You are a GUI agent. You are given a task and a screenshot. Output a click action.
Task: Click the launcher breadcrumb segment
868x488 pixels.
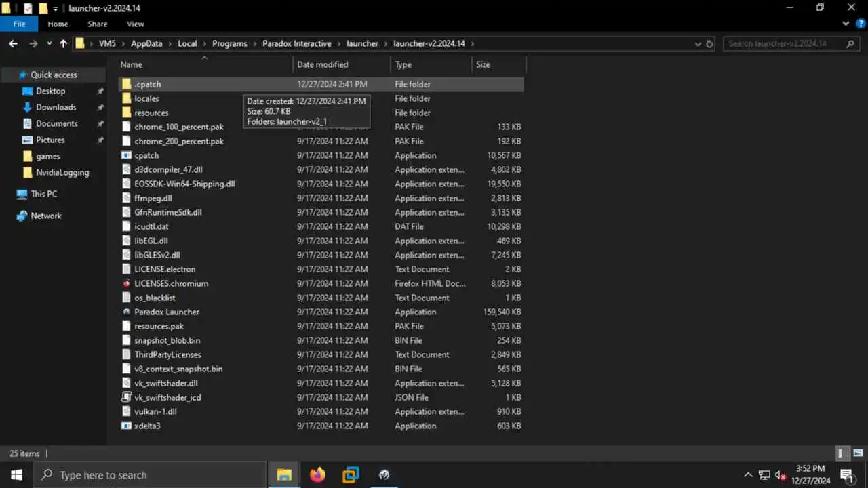362,43
